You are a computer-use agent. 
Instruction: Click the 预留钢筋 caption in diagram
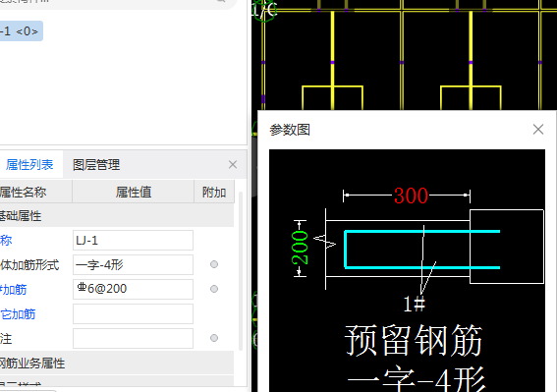414,340
